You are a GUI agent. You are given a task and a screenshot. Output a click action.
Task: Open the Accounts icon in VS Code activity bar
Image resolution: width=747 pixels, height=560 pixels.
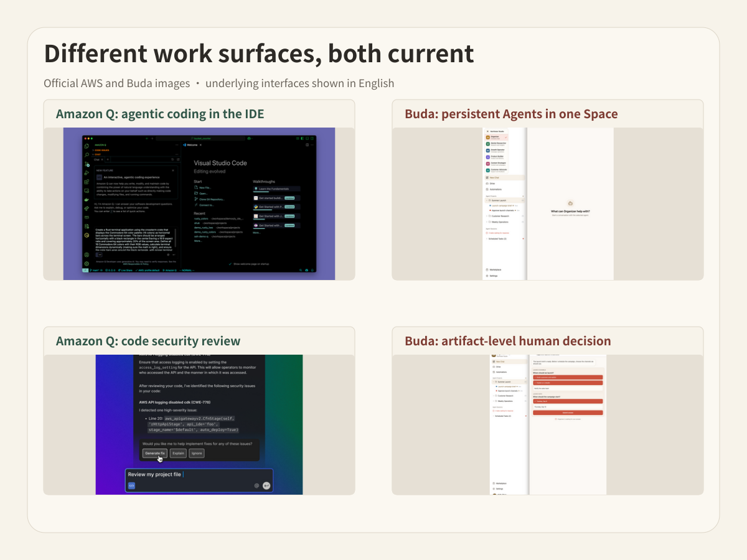pos(87,254)
